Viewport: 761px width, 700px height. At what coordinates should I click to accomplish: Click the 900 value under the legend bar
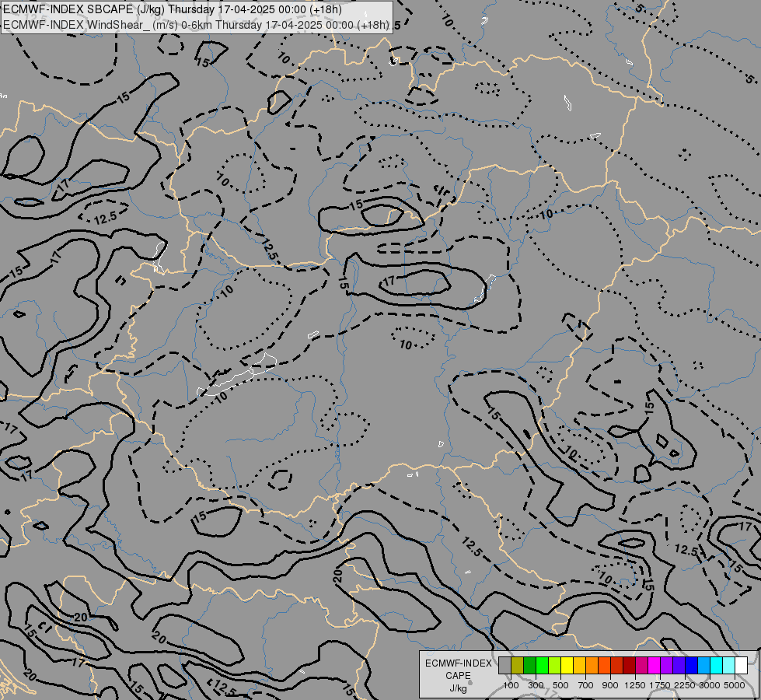pyautogui.click(x=610, y=685)
